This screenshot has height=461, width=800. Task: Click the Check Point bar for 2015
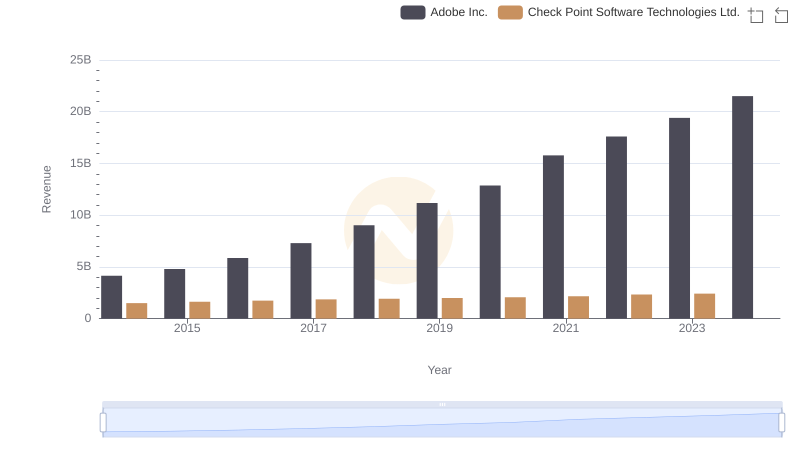coord(200,310)
